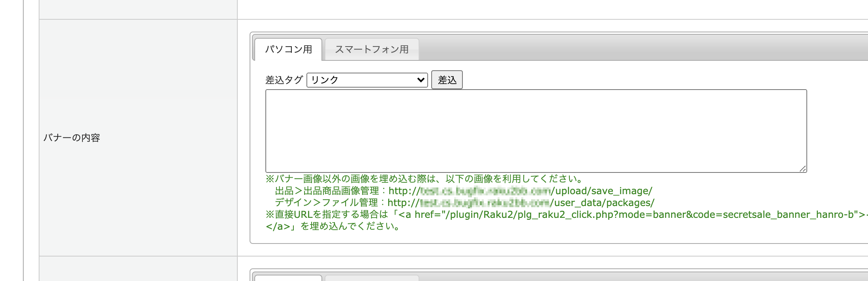This screenshot has height=281, width=868.
Task: Click the textarea resize grip corner
Action: pos(803,169)
